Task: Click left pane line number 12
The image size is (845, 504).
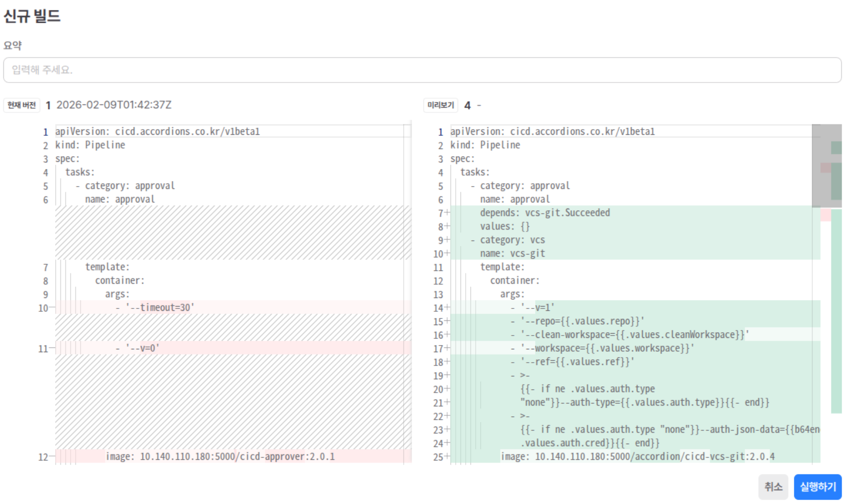Action: pos(43,457)
